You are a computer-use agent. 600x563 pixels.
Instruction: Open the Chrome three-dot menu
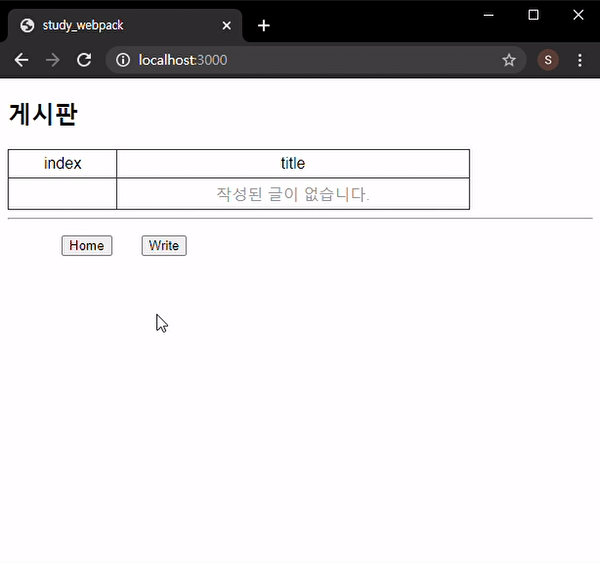click(580, 60)
